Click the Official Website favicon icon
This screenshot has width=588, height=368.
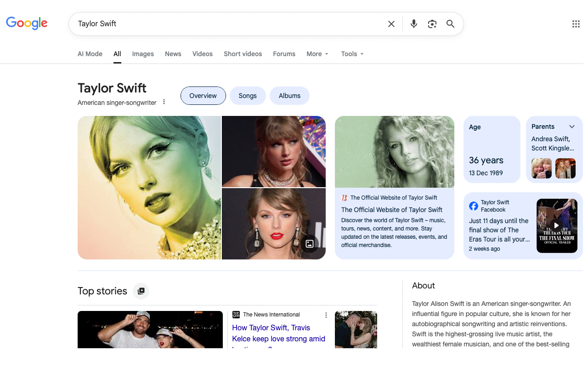[345, 198]
